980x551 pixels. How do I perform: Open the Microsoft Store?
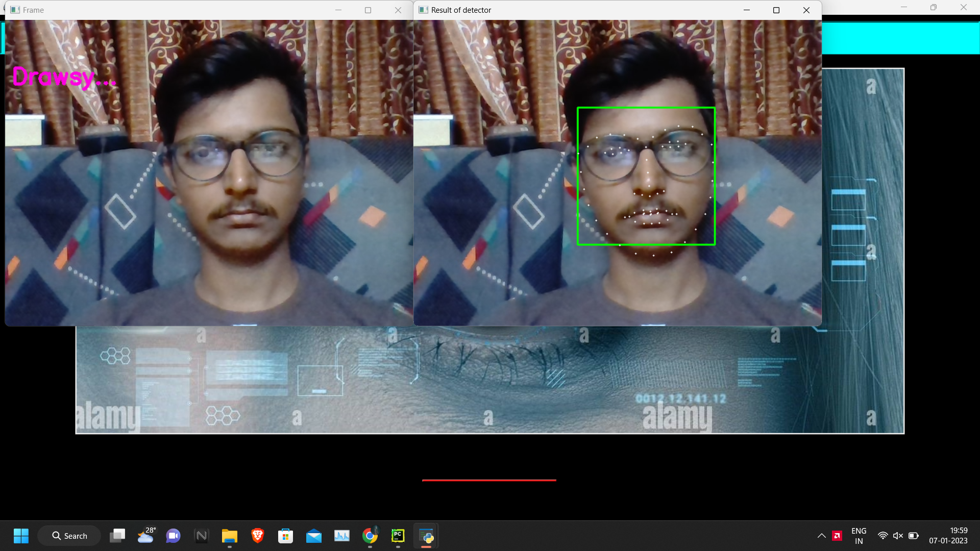click(x=285, y=536)
